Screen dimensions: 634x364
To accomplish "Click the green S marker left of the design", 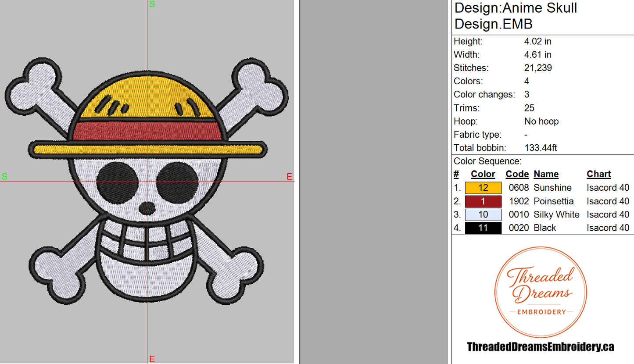I will point(4,177).
